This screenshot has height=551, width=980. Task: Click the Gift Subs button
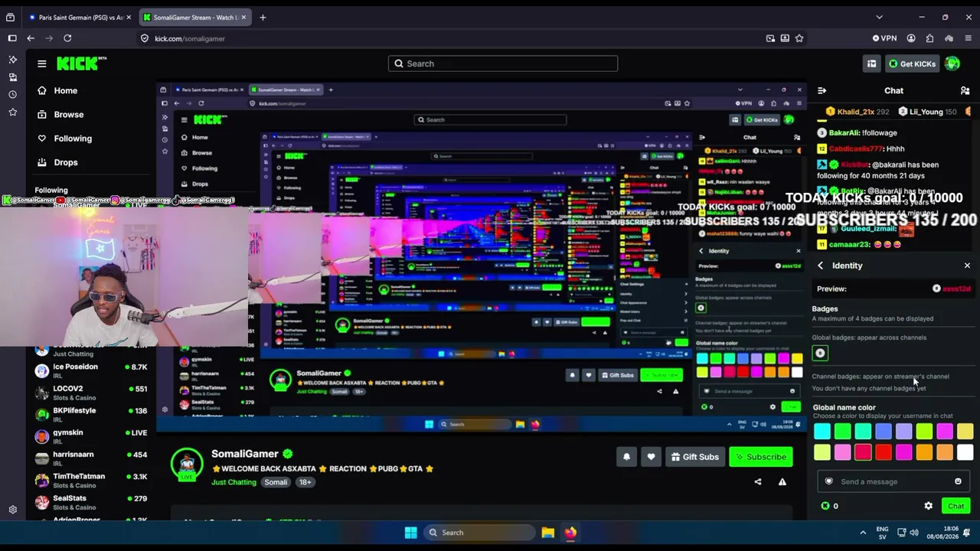695,457
